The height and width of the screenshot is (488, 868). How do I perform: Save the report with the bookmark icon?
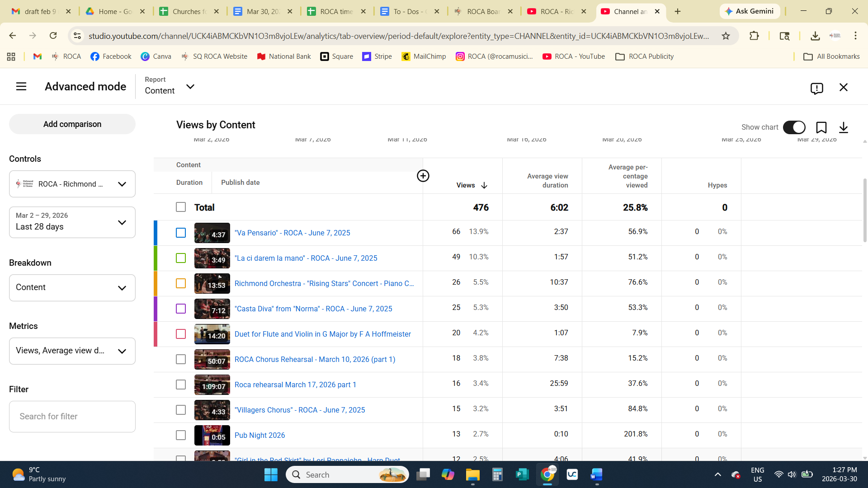pos(821,128)
